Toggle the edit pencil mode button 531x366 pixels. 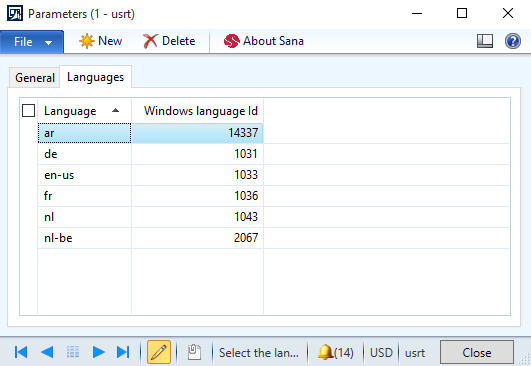click(x=159, y=352)
